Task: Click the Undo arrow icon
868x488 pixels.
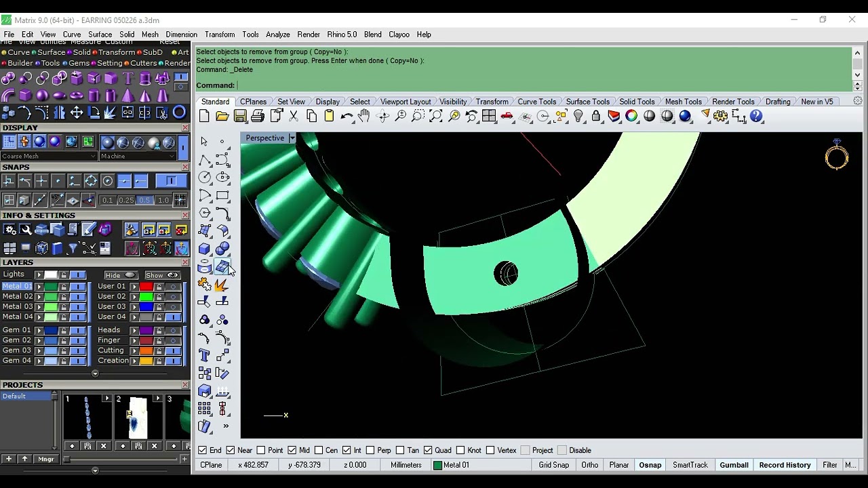Action: pyautogui.click(x=347, y=117)
